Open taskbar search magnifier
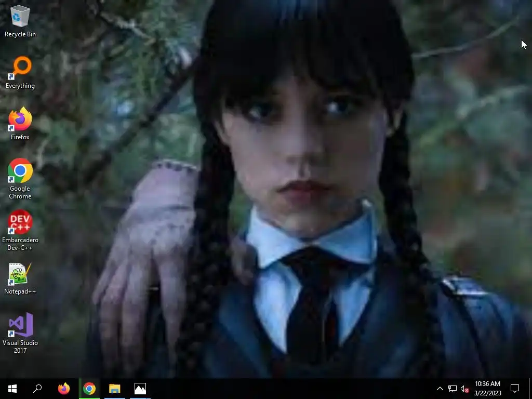Viewport: 532px width, 399px height. pos(37,389)
